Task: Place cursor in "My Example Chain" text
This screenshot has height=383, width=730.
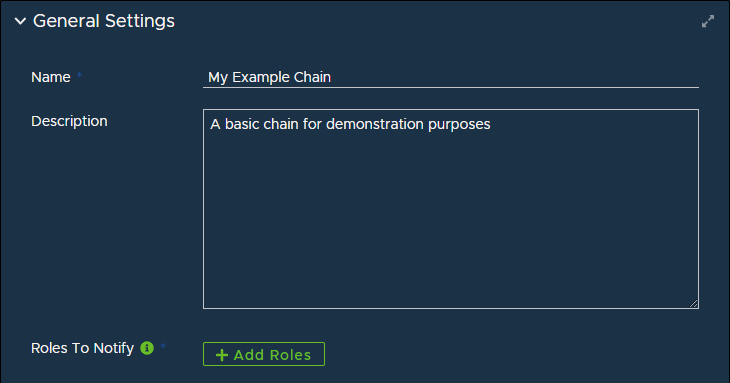Action: [x=270, y=77]
